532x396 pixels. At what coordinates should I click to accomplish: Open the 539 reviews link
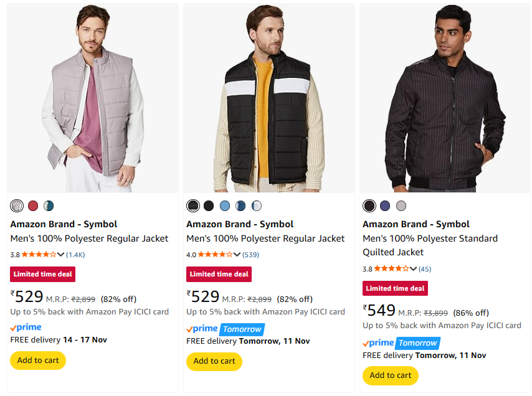coord(251,254)
